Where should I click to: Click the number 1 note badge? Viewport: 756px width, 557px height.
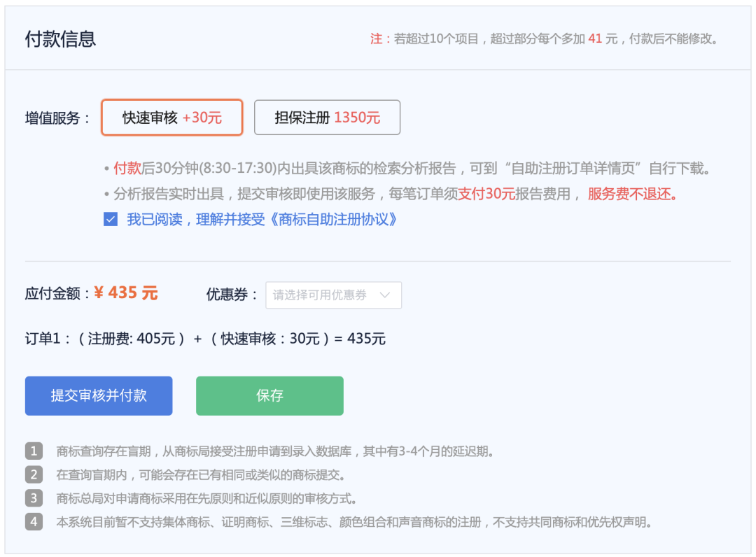pos(34,451)
